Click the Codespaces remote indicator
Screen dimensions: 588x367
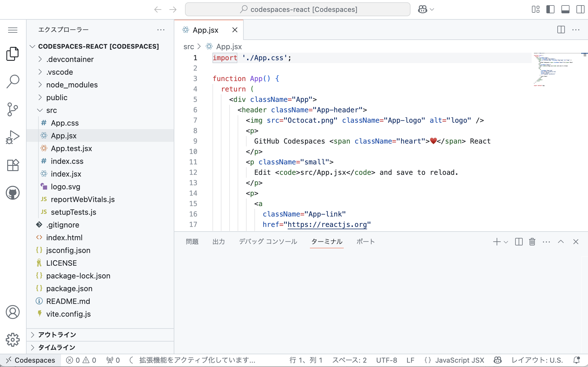(x=31, y=360)
